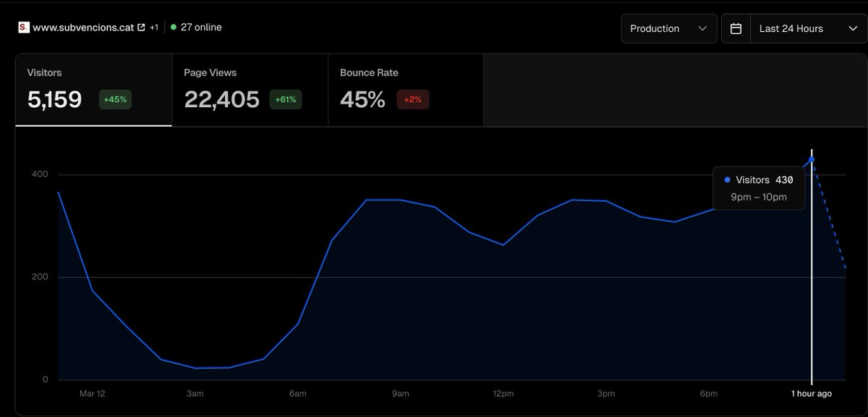
Task: Click the calendar date picker icon
Action: point(736,28)
